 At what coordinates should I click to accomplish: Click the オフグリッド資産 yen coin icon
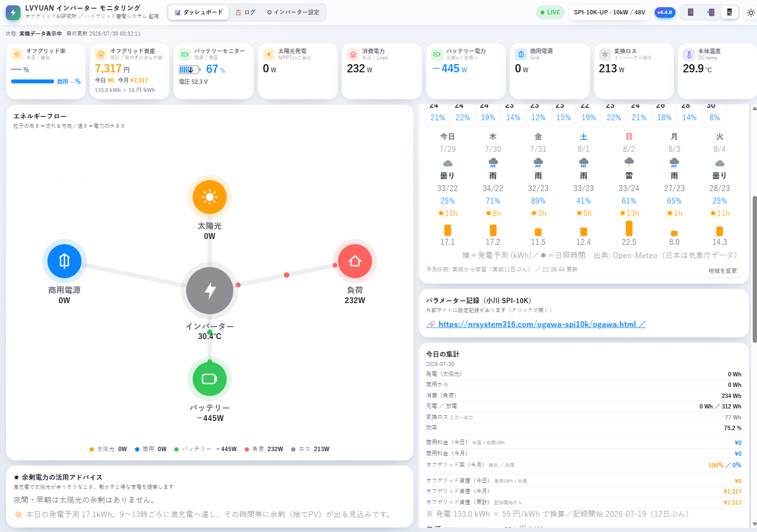point(101,54)
